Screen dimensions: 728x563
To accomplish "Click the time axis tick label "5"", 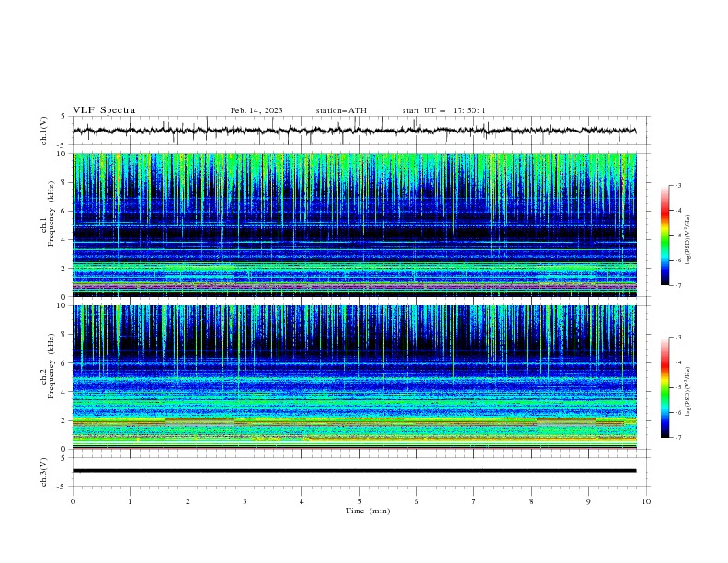I will click(359, 501).
